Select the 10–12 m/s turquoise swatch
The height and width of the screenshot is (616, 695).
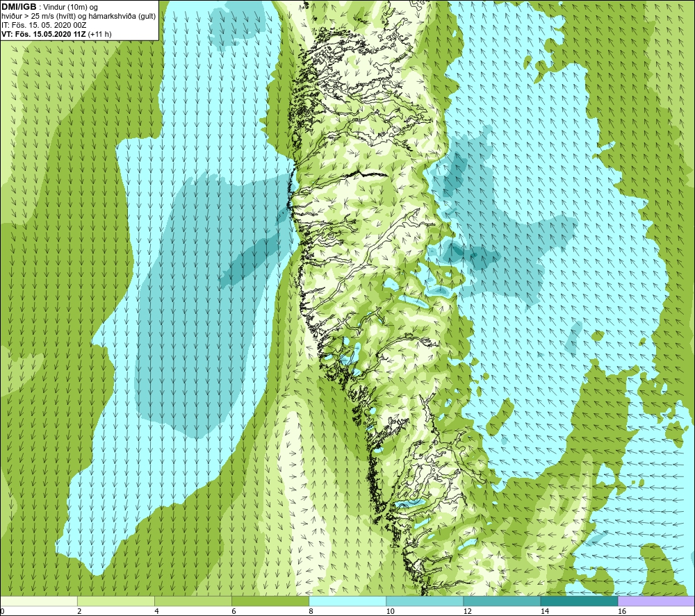tap(425, 601)
